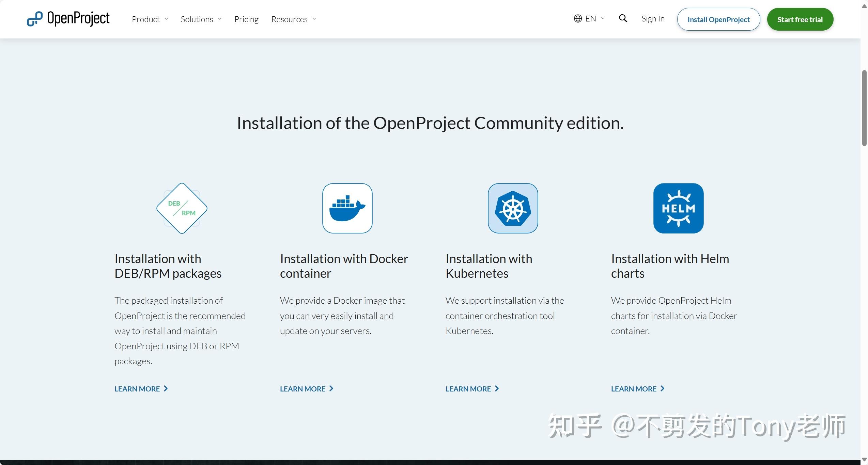868x465 pixels.
Task: Click the DEB/RPM diamond icon
Action: 182,208
